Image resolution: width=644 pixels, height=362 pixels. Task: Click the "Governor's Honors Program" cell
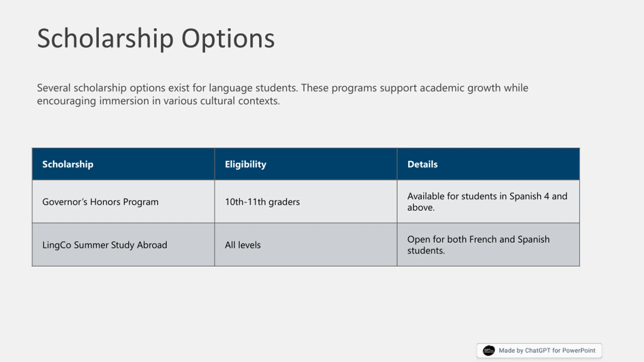123,202
